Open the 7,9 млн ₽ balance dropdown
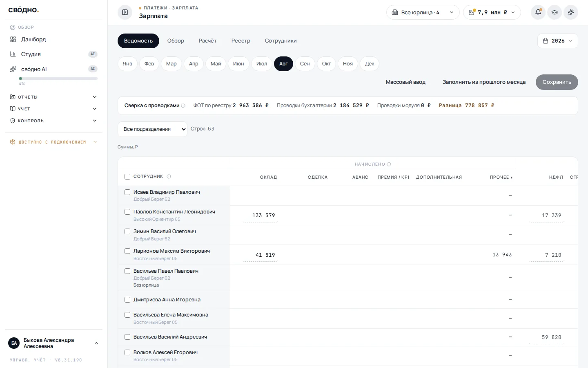This screenshot has width=588, height=368. tap(492, 12)
